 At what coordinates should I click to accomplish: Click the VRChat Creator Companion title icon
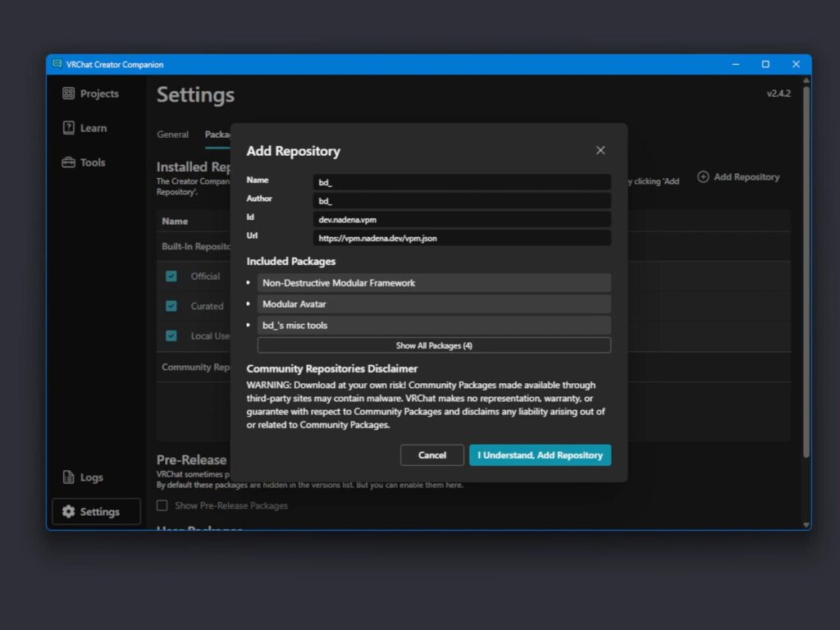[x=57, y=64]
